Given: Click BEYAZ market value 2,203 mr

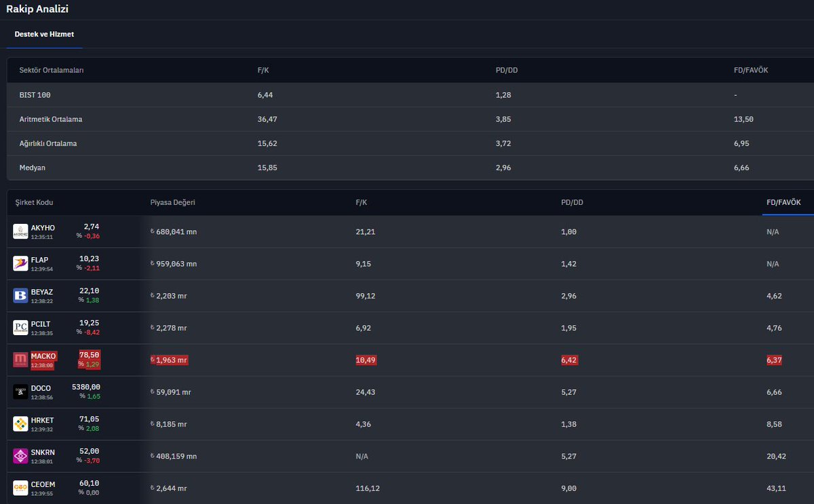Looking at the screenshot, I should (168, 296).
